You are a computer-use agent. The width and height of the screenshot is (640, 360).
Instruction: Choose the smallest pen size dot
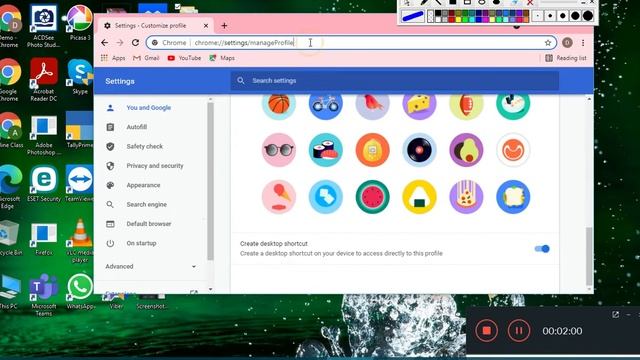(x=538, y=16)
